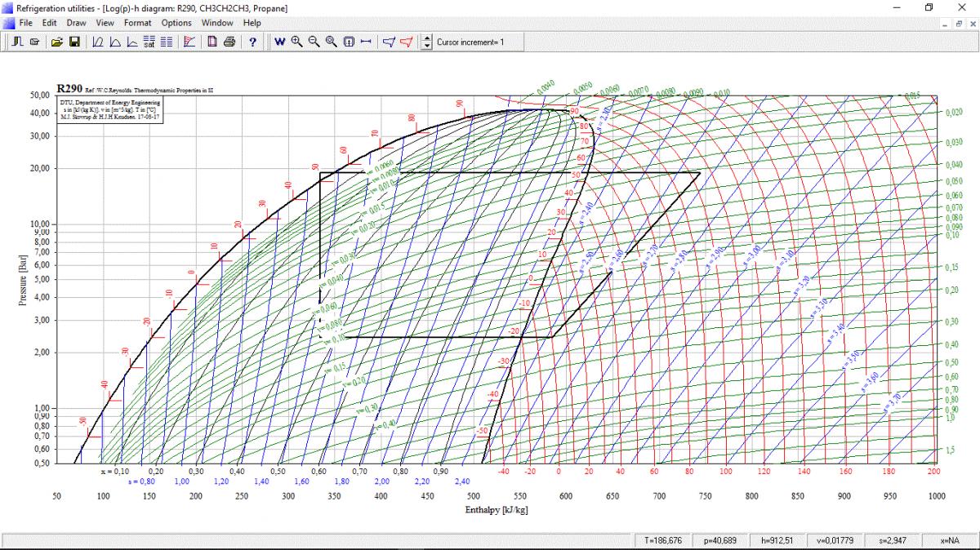Click the zoom in magnifier icon
The width and height of the screenshot is (980, 550).
coord(296,42)
